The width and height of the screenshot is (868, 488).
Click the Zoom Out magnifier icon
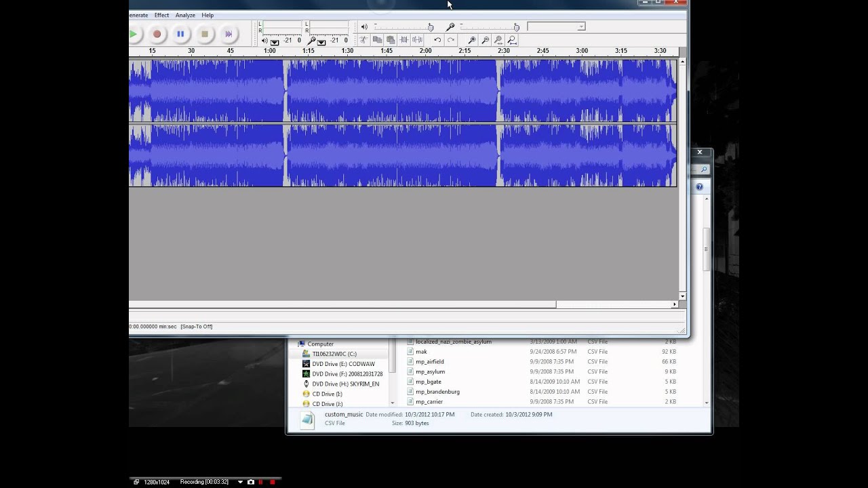click(x=486, y=40)
